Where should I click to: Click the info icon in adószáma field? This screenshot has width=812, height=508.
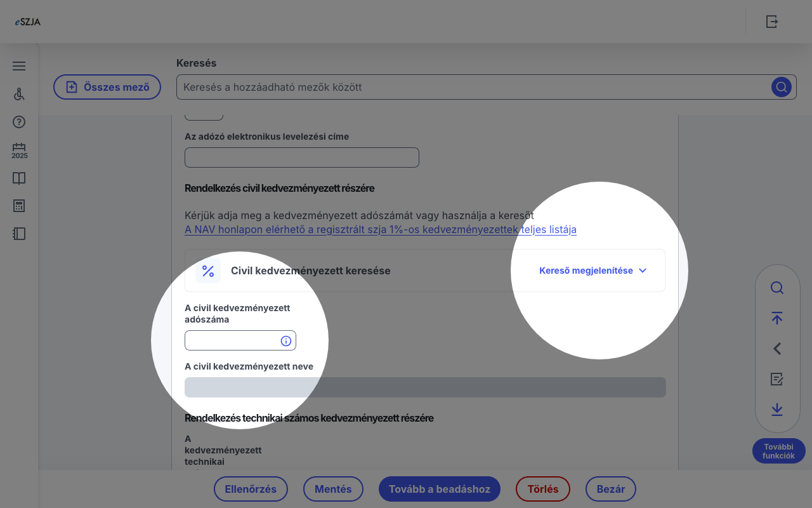pyautogui.click(x=286, y=341)
